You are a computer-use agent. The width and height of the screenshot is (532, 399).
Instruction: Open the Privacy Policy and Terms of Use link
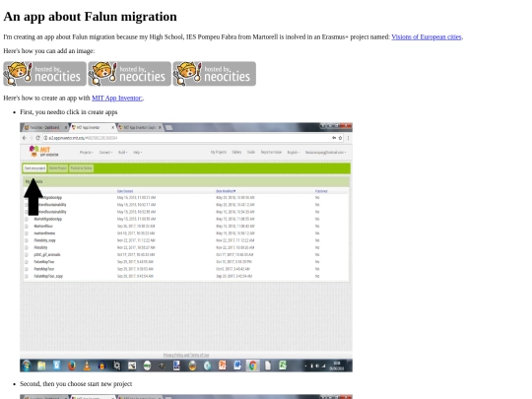186,356
